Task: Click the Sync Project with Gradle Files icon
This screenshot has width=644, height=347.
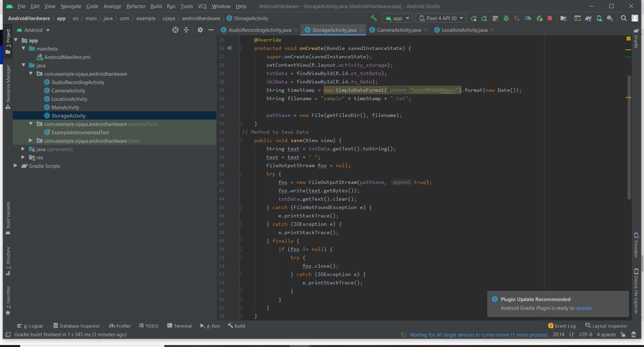Action: point(588,18)
